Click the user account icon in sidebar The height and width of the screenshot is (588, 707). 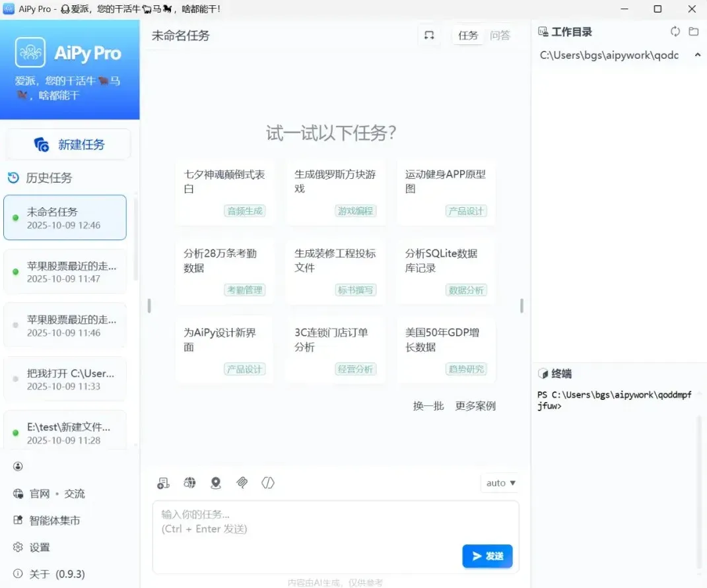point(18,467)
